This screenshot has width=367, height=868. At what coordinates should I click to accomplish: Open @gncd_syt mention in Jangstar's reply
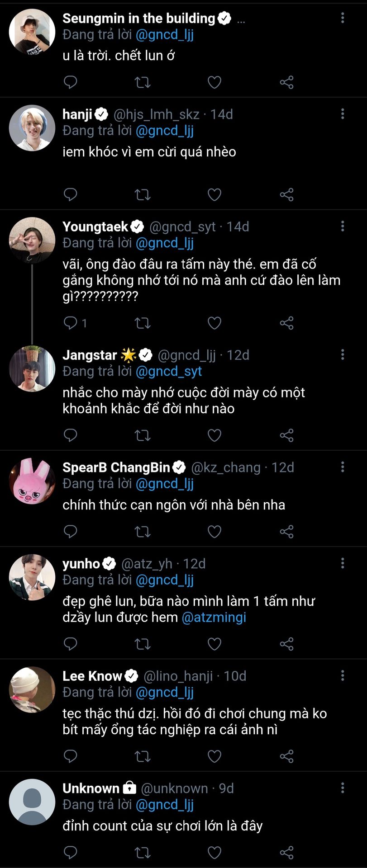coord(168,371)
